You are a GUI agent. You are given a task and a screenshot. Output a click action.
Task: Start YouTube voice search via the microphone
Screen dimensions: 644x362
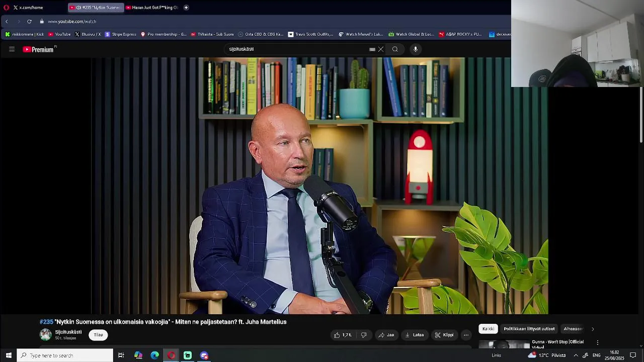click(416, 49)
